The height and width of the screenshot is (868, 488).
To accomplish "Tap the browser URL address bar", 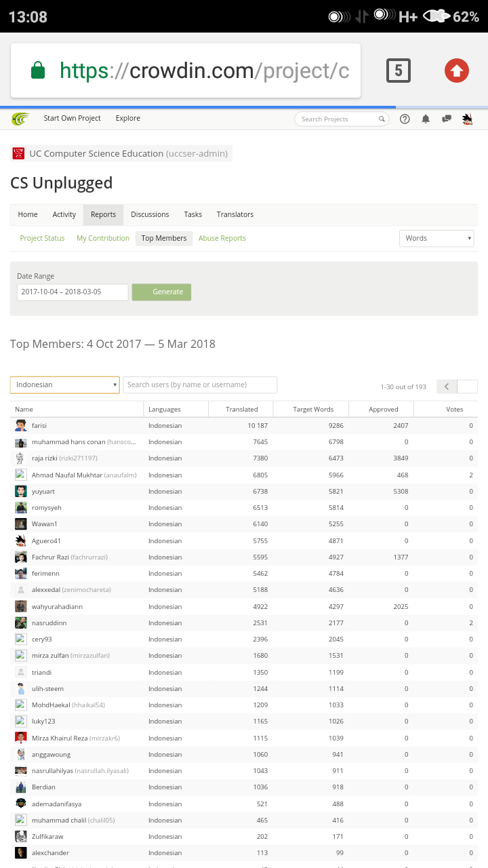I will (186, 71).
